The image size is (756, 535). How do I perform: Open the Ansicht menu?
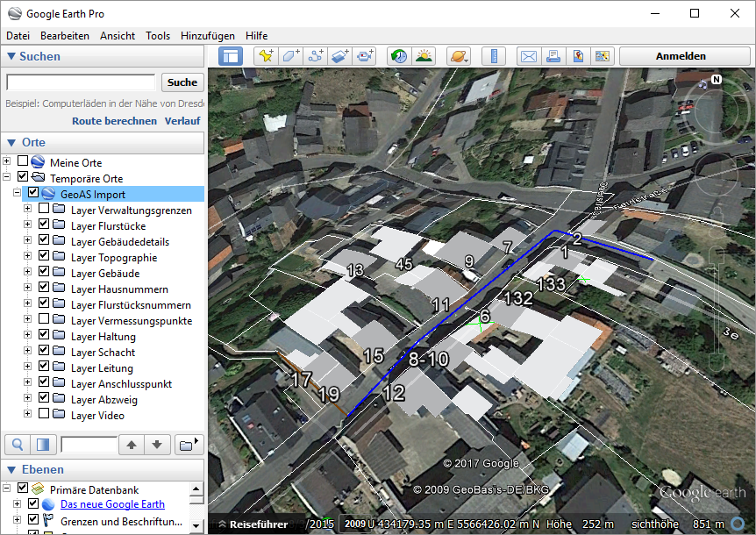point(118,36)
